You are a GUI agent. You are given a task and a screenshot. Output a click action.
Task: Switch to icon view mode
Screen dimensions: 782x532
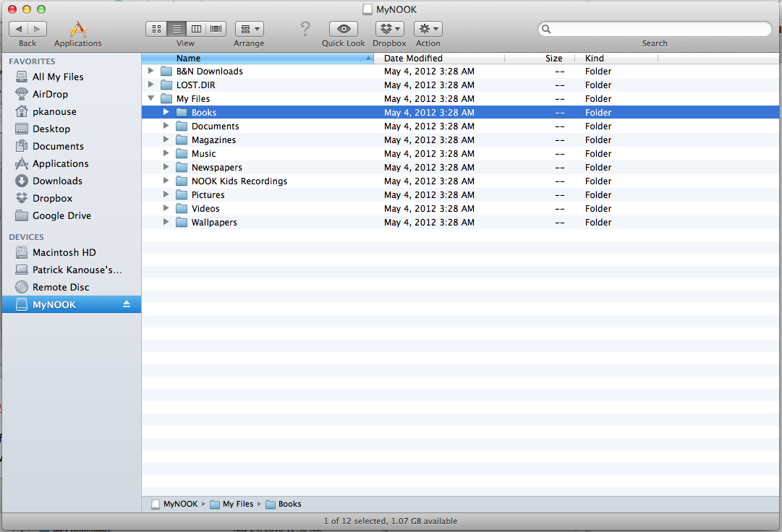coord(156,29)
